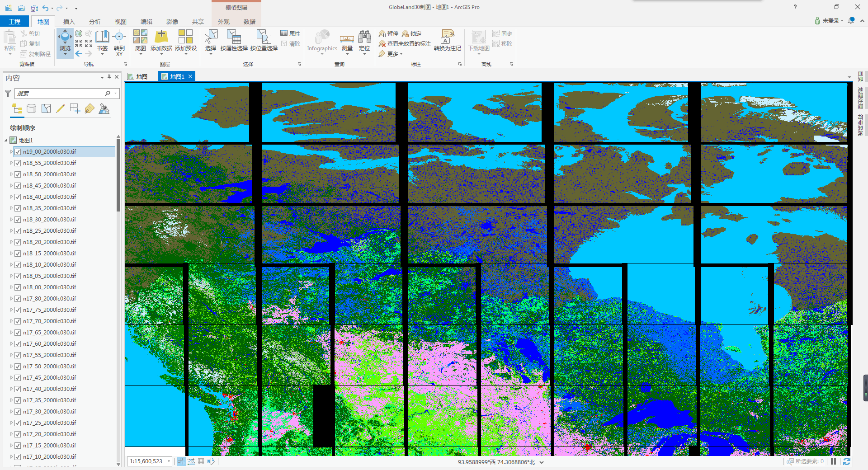Collapse the 地图1 map tree node
This screenshot has height=470, width=868.
pos(6,141)
